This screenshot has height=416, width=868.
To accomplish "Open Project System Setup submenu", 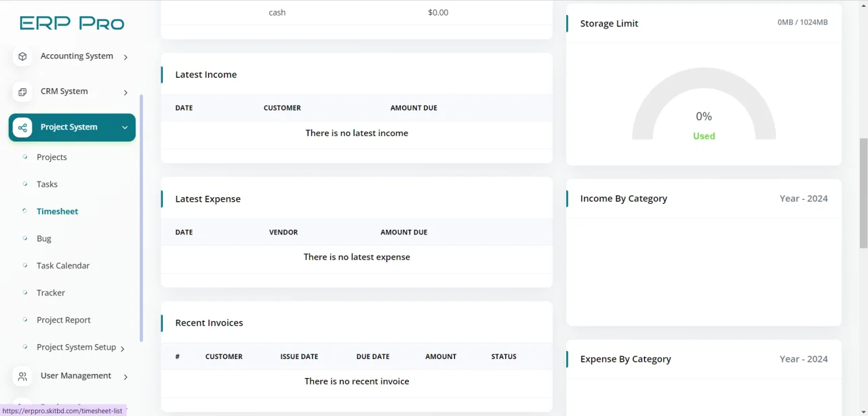I will [76, 347].
